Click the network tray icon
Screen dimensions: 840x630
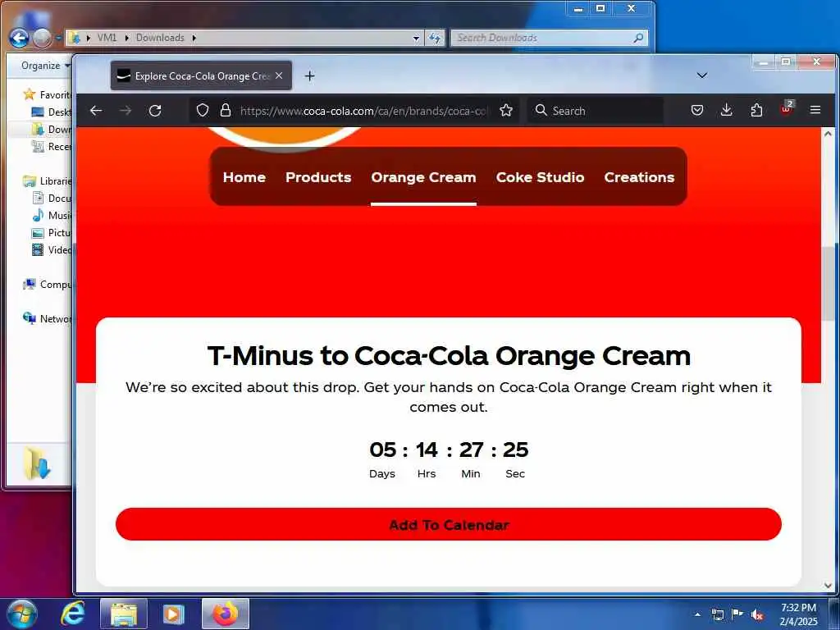(718, 614)
